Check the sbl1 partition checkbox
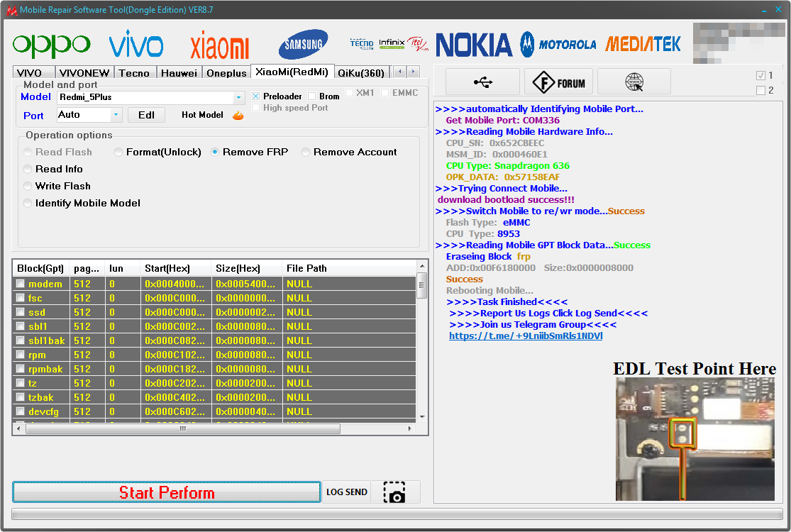791x532 pixels. pyautogui.click(x=20, y=326)
